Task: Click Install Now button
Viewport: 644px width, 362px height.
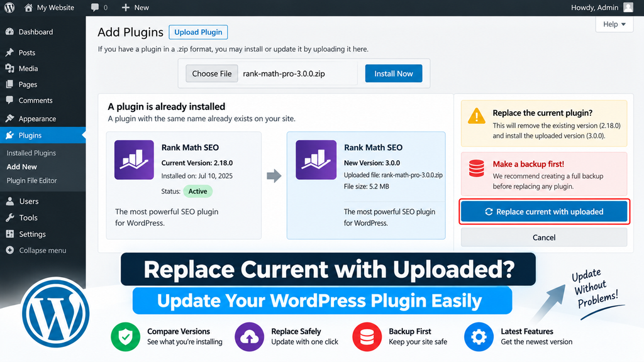Action: (394, 74)
